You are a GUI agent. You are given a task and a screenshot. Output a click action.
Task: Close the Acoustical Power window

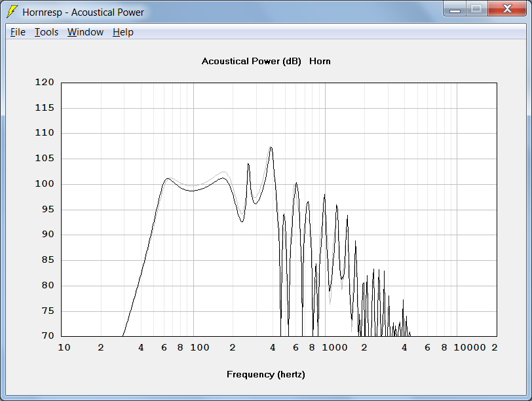(x=507, y=9)
